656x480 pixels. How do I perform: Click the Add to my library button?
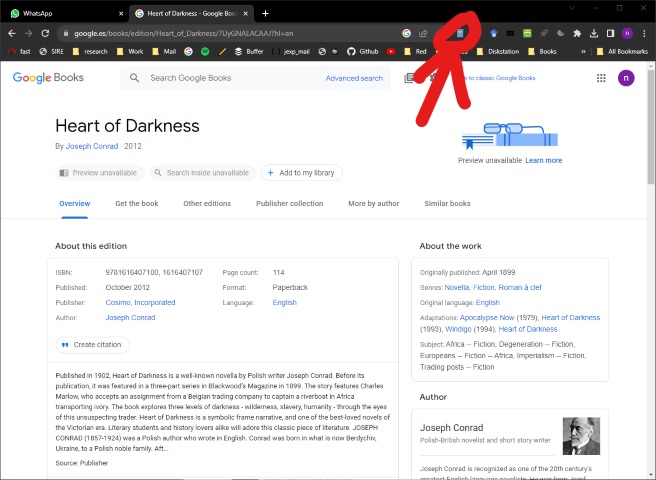click(302, 173)
